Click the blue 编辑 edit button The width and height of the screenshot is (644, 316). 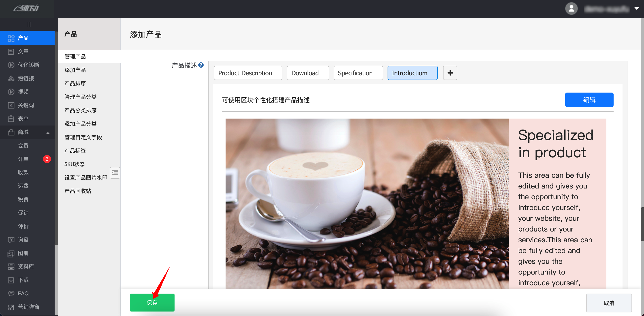pyautogui.click(x=589, y=100)
